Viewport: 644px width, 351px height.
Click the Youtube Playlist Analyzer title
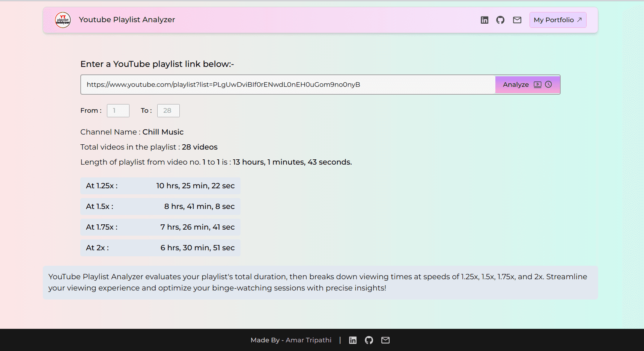click(127, 20)
